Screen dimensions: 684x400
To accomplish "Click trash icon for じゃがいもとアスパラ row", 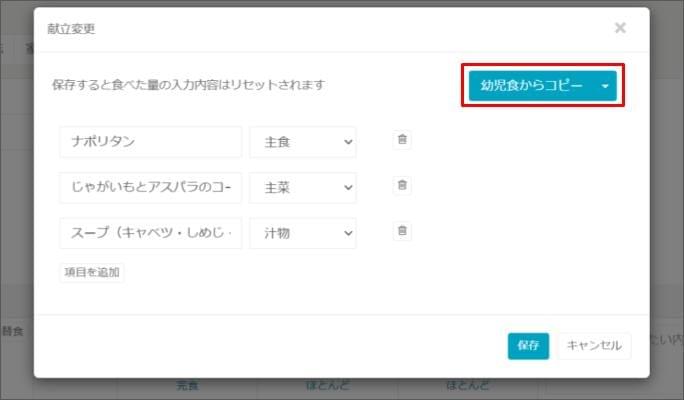I will [402, 185].
